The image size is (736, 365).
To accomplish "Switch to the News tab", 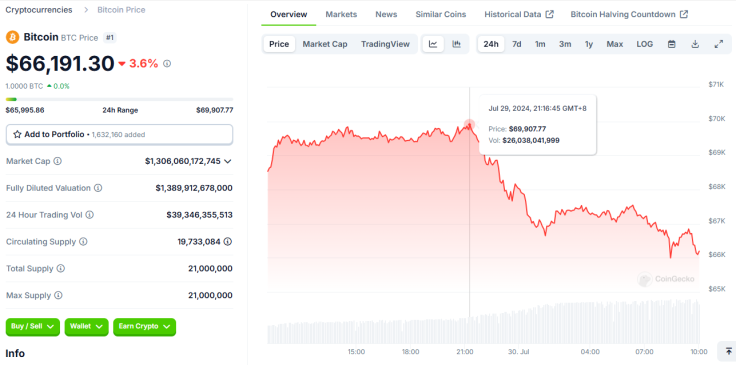I will click(386, 14).
